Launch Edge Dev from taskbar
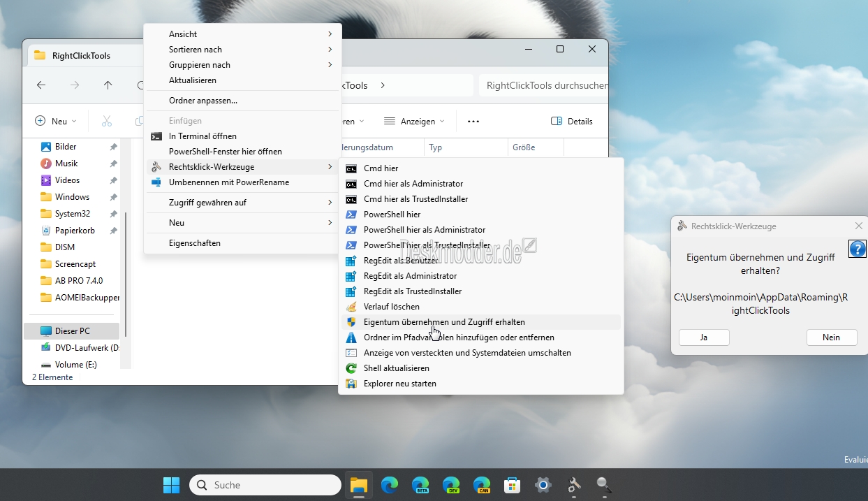This screenshot has height=501, width=868. tap(451, 485)
